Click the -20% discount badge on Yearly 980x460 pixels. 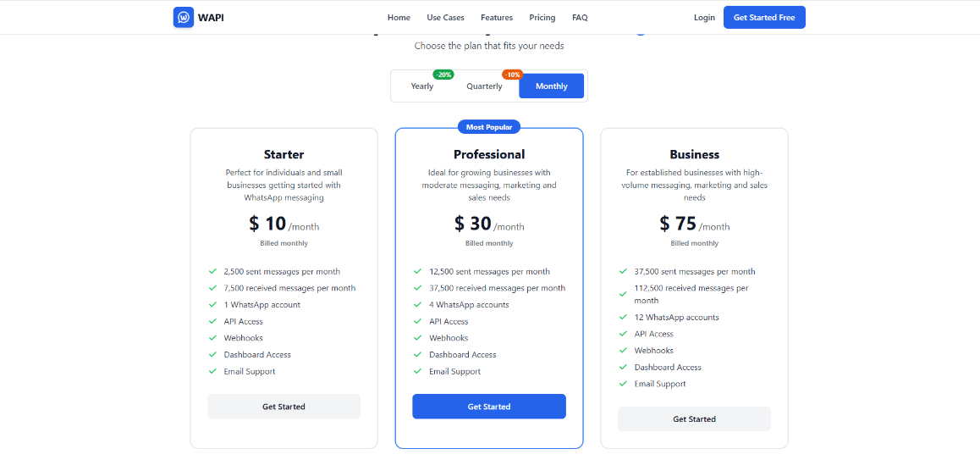(443, 75)
